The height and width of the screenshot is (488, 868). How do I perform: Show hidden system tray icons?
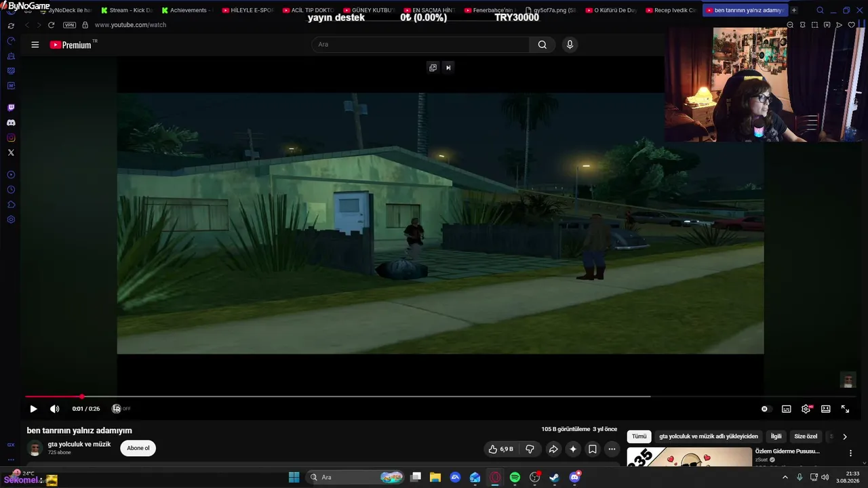click(x=785, y=477)
